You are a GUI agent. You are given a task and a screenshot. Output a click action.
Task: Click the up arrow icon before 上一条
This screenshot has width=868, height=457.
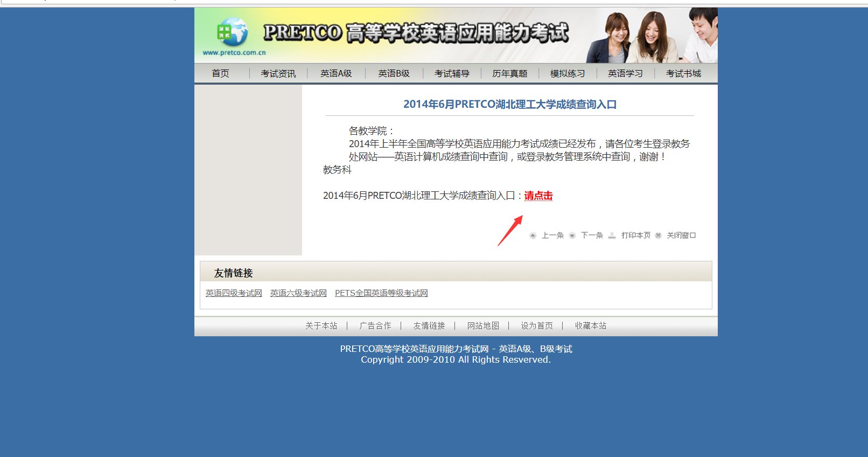[x=533, y=236]
